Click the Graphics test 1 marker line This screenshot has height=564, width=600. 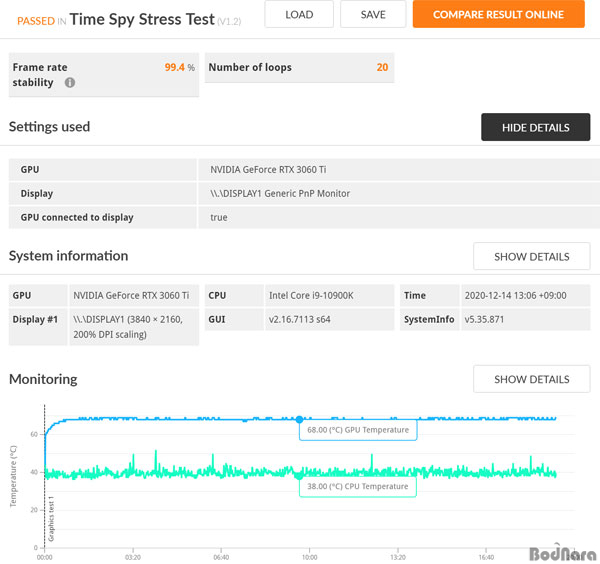tap(45, 476)
